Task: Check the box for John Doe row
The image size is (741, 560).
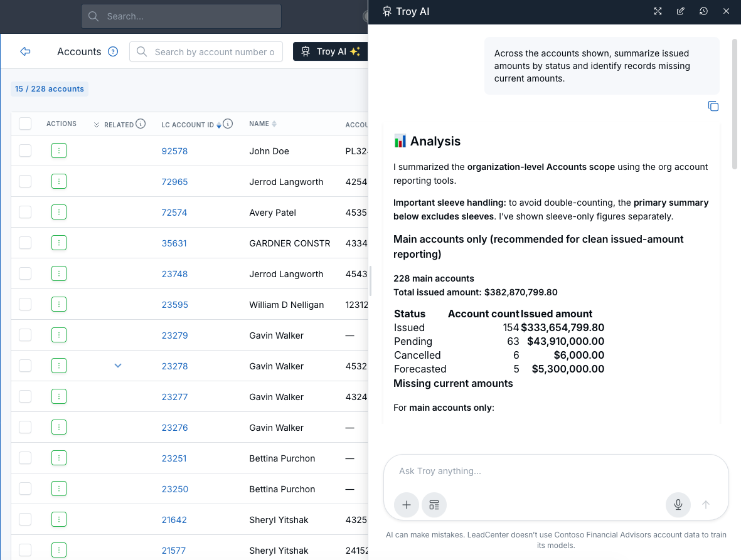Action: pos(25,151)
